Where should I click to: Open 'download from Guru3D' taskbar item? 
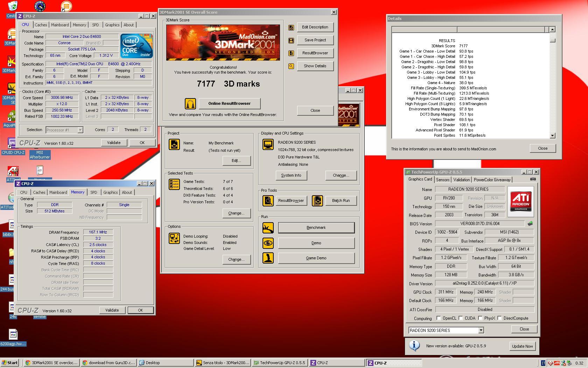point(108,363)
